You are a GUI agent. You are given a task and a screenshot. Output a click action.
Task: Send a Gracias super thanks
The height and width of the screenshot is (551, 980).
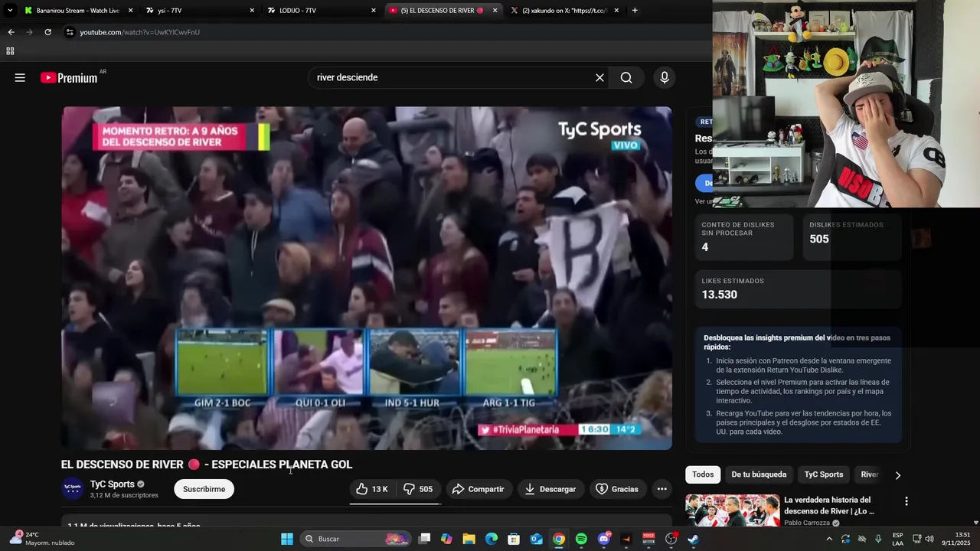coord(617,489)
